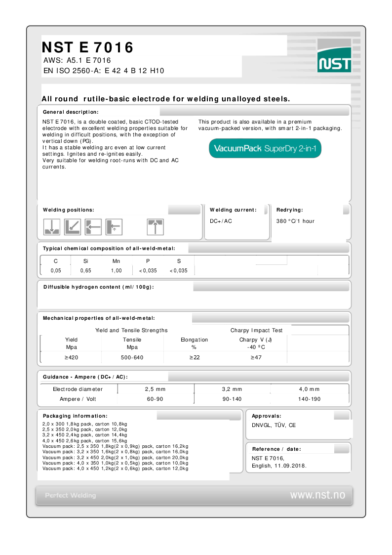
Task: Click the 'Mechanical properties of all-weld-metal:' heading
Action: pyautogui.click(x=99, y=318)
